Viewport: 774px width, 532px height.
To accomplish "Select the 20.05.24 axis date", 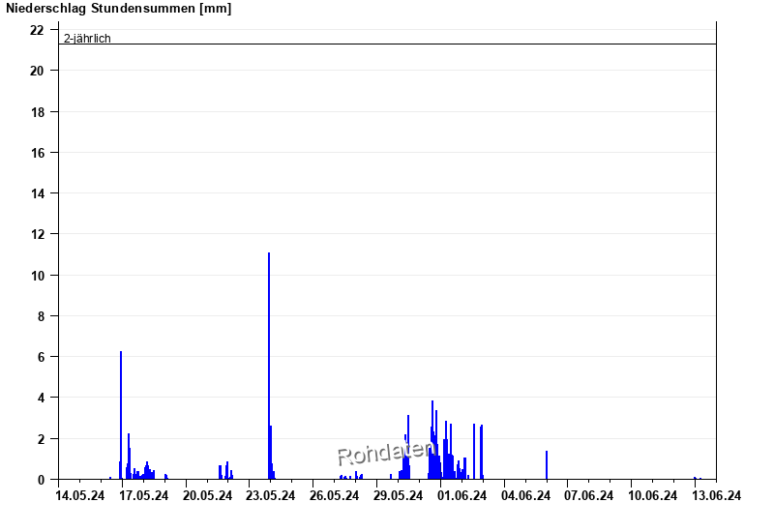I will pos(208,496).
